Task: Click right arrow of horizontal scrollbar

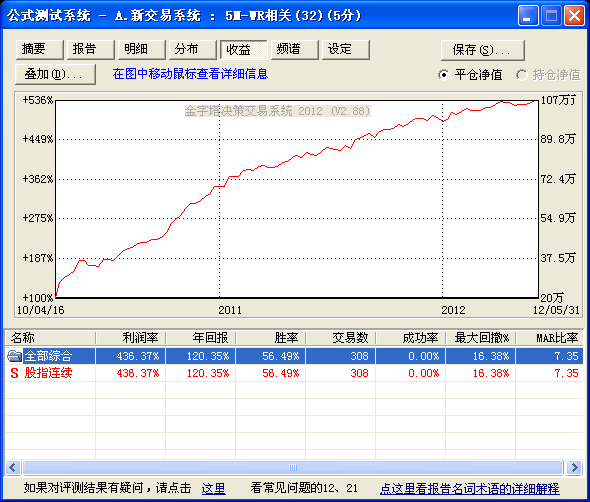Action: 575,468
